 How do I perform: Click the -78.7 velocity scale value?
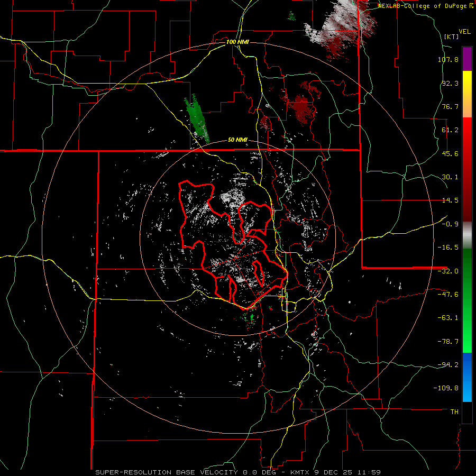(448, 342)
